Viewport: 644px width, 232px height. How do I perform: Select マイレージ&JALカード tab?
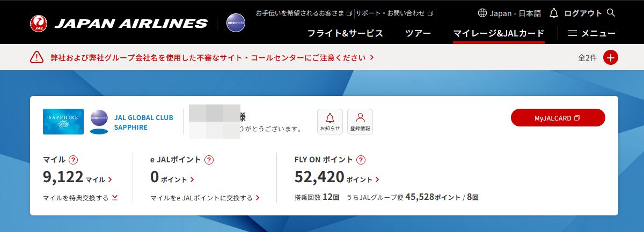[x=499, y=33]
